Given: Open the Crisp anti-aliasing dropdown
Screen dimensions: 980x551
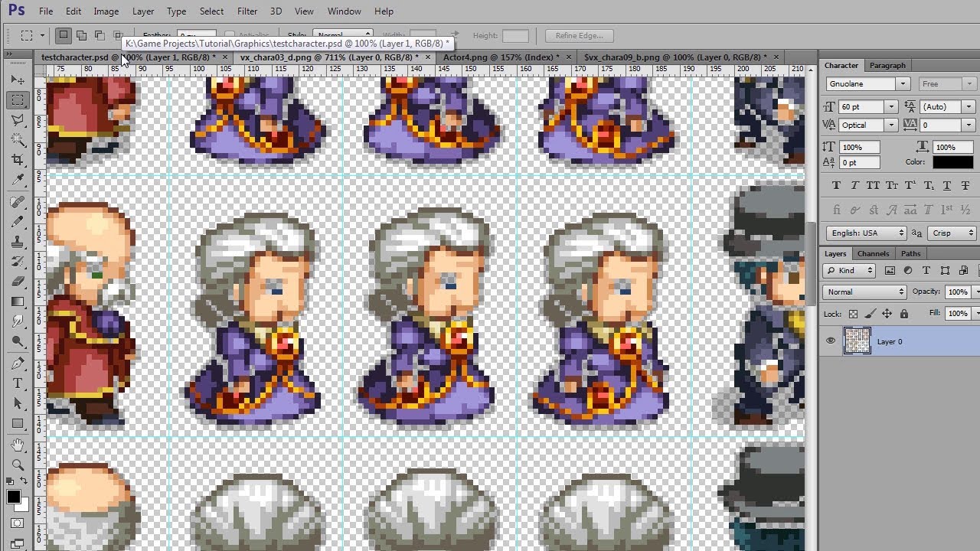Looking at the screenshot, I should click(952, 233).
